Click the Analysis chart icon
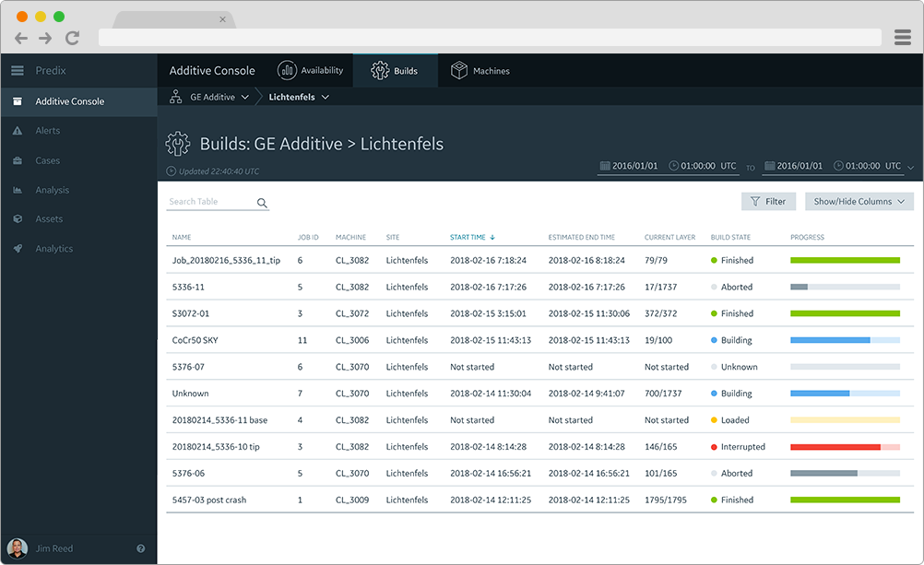Screen dimensions: 924x565 point(18,190)
